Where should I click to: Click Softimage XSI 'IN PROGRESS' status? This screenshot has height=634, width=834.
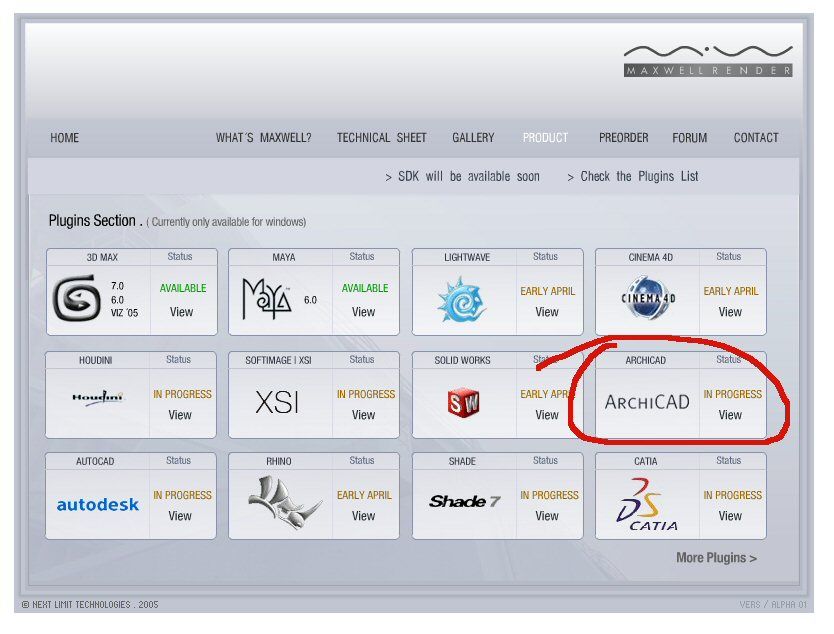pos(366,394)
